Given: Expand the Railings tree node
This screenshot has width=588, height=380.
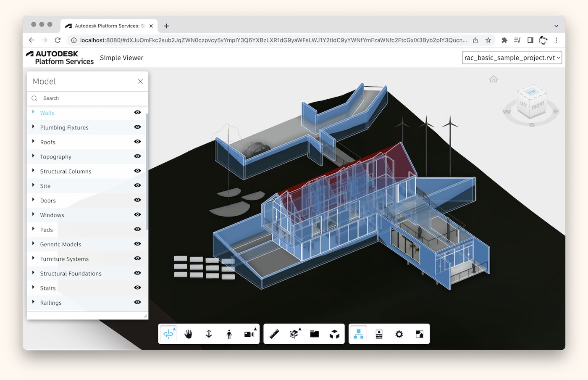Looking at the screenshot, I should pyautogui.click(x=33, y=301).
